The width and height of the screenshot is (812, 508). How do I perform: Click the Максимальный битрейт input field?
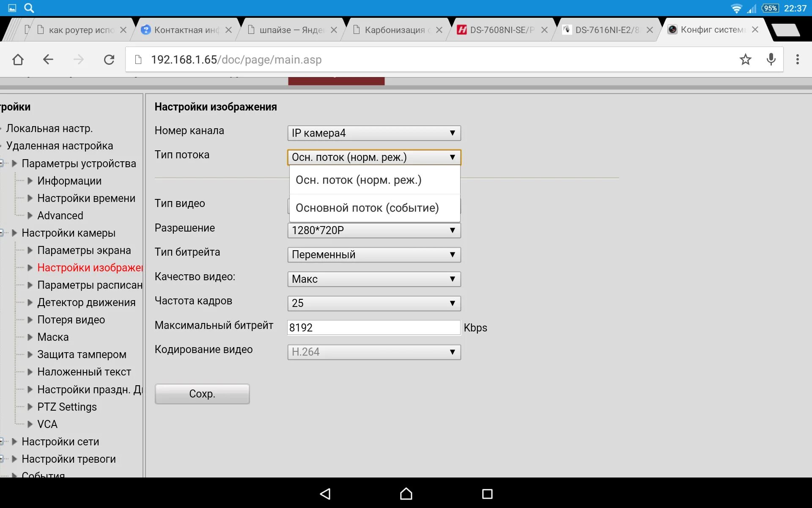(x=374, y=327)
